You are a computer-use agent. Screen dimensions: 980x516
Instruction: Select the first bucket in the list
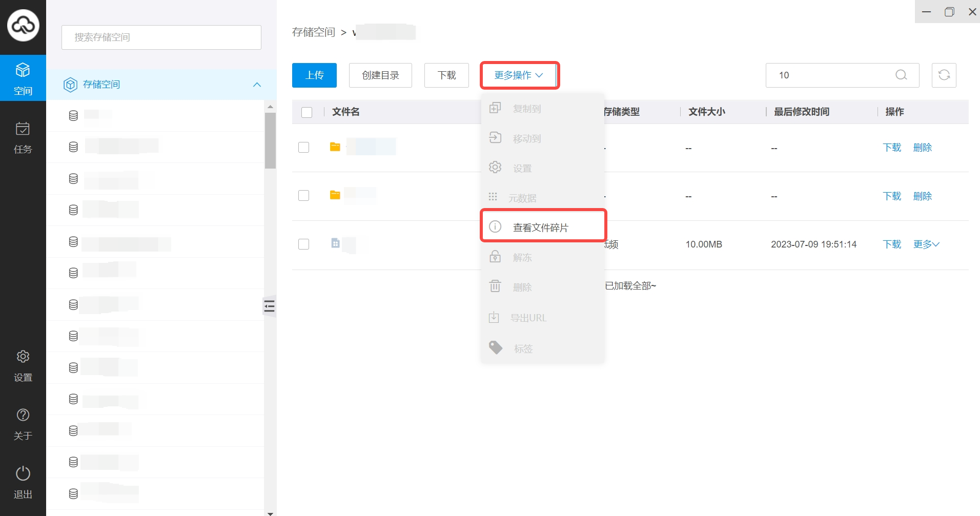(x=155, y=116)
